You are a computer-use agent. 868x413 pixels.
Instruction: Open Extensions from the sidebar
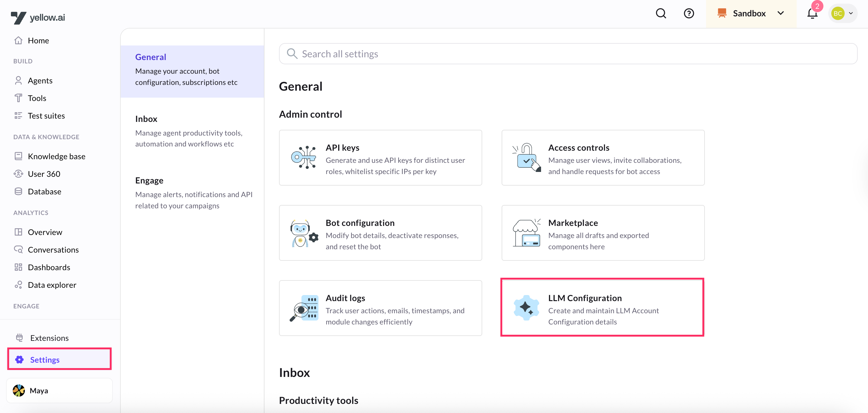point(49,338)
